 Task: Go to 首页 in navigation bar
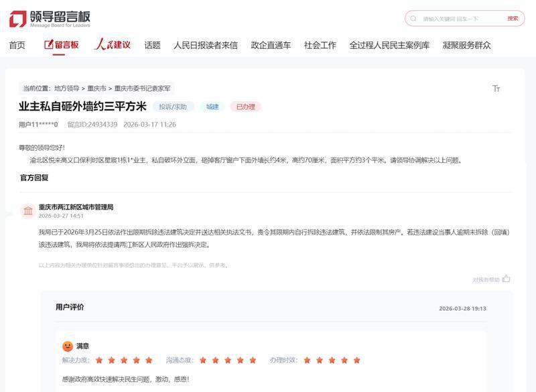point(17,46)
